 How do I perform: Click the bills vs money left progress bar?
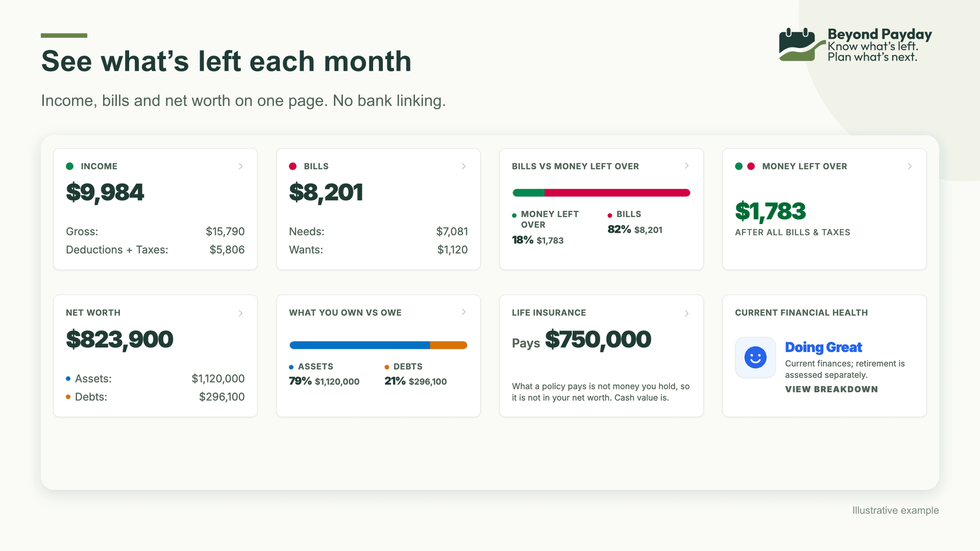pyautogui.click(x=601, y=193)
